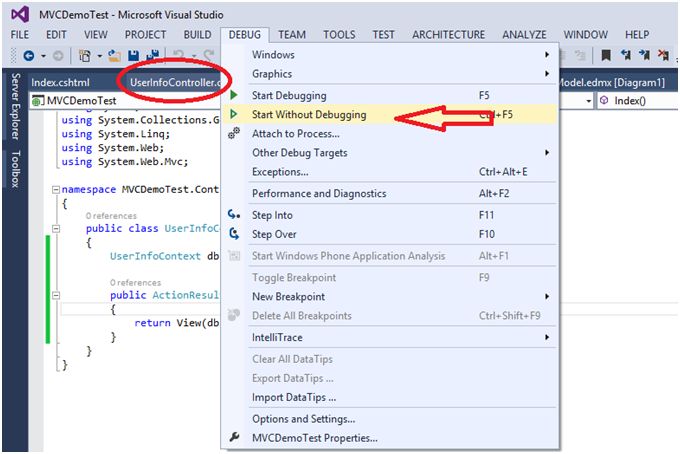Viewport: 680px width, 454px height.
Task: Close the DEBUG menu via its header
Action: [245, 35]
